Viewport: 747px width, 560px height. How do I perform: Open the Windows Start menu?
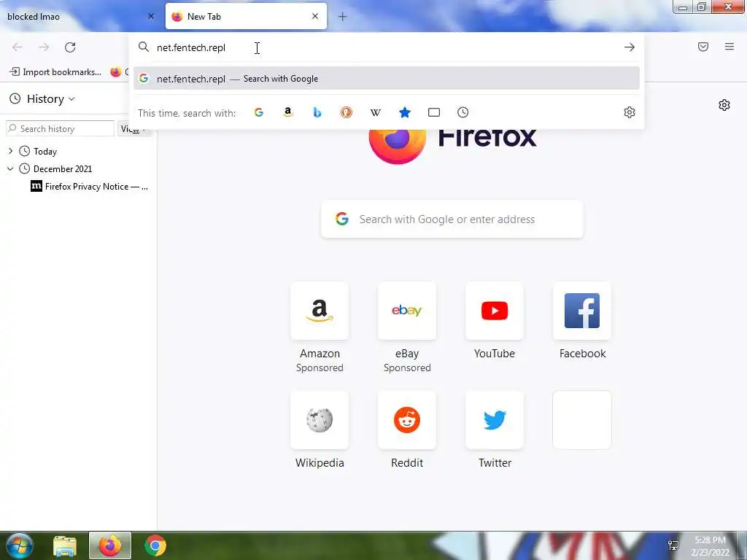coord(19,545)
